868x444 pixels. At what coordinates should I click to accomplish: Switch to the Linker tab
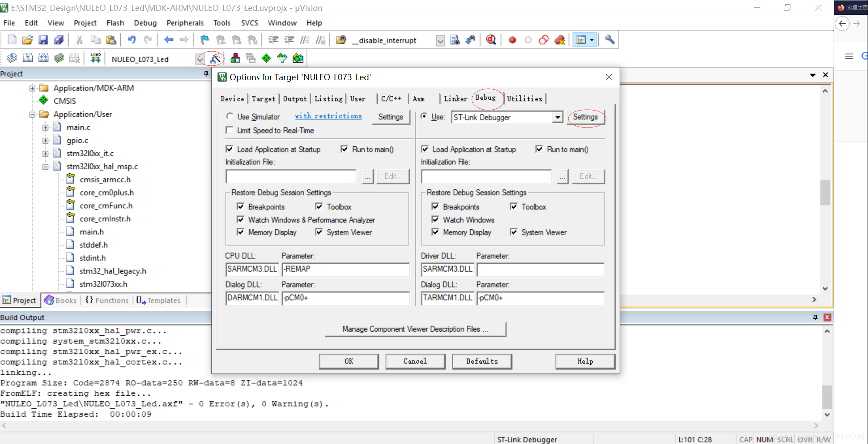coord(455,99)
